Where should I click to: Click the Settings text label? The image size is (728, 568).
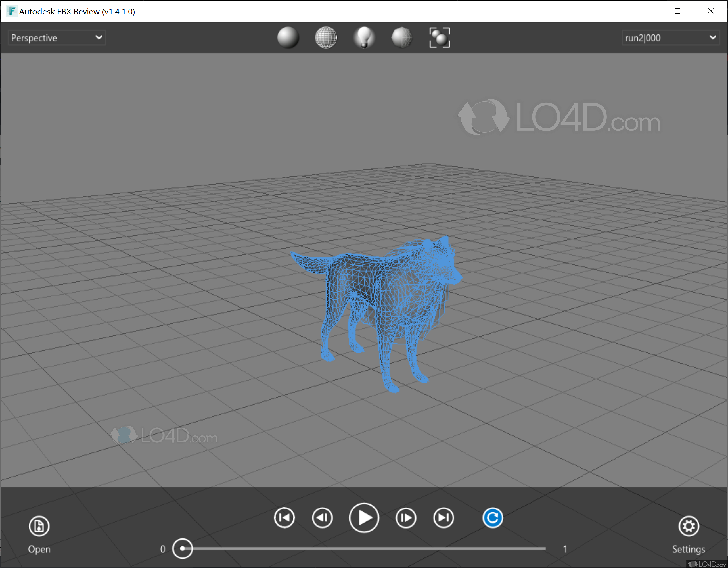(x=688, y=549)
